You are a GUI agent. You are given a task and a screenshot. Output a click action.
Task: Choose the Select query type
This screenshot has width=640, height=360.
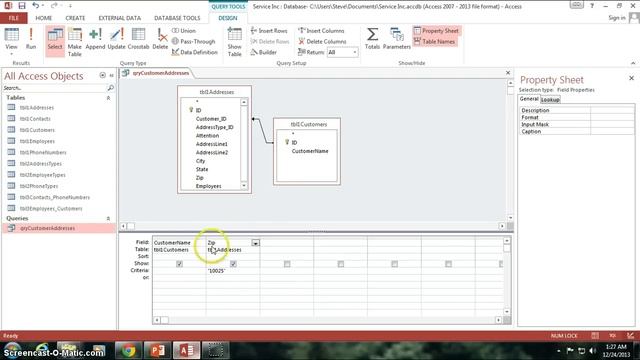pos(55,41)
